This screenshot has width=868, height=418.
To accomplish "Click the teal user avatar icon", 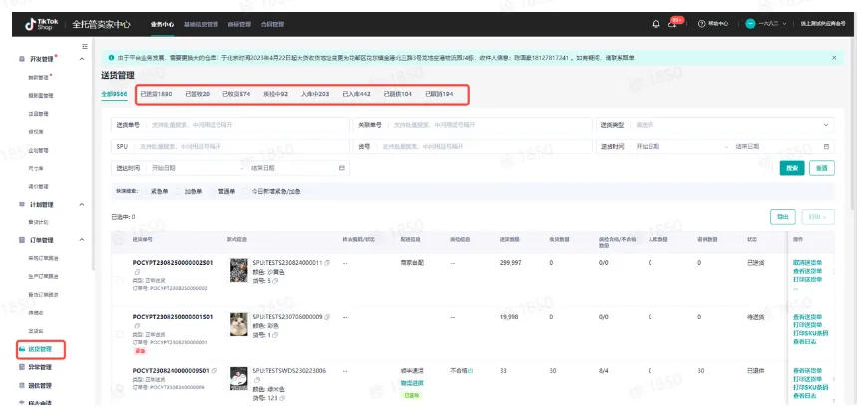I will pyautogui.click(x=750, y=24).
